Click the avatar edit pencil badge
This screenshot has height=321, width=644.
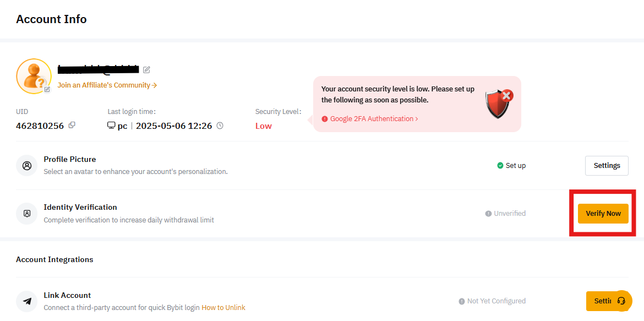(x=47, y=89)
